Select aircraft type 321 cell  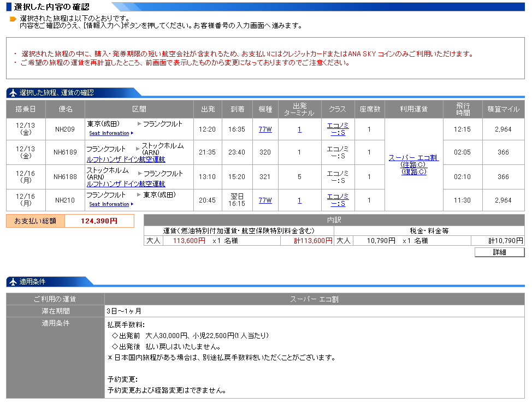tap(265, 177)
